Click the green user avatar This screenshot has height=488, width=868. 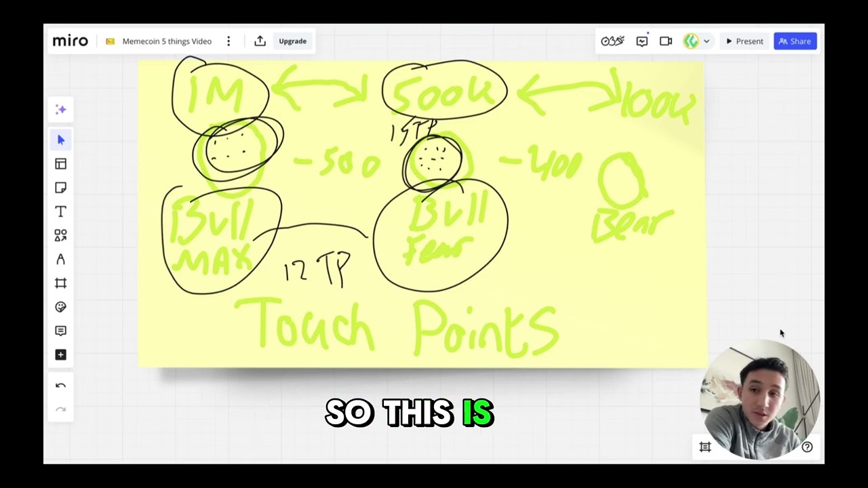pos(691,41)
